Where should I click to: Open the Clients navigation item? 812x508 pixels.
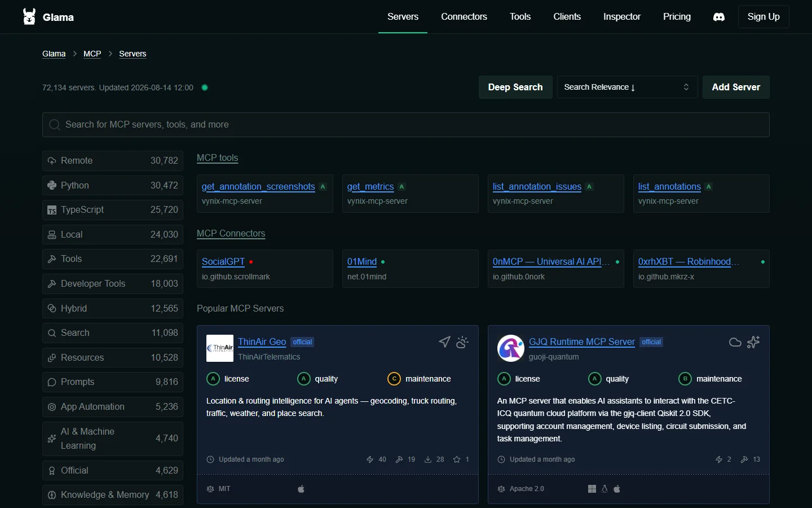click(567, 17)
